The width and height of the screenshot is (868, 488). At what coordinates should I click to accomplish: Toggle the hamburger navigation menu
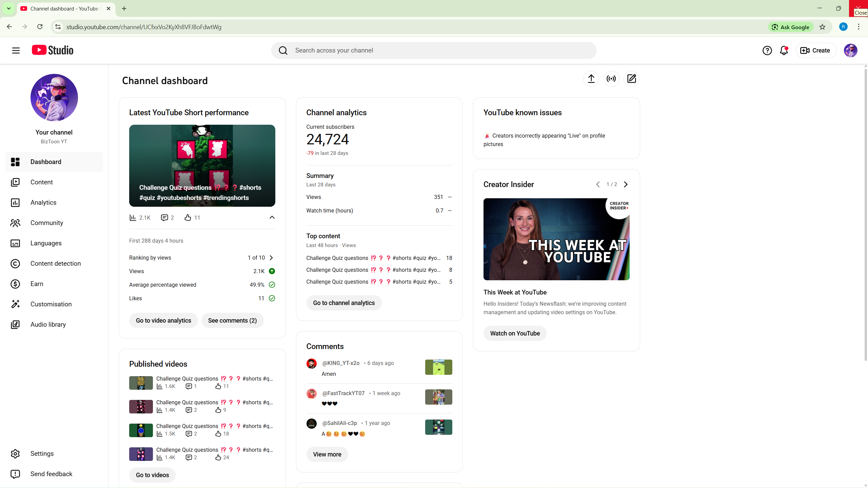pyautogui.click(x=16, y=50)
